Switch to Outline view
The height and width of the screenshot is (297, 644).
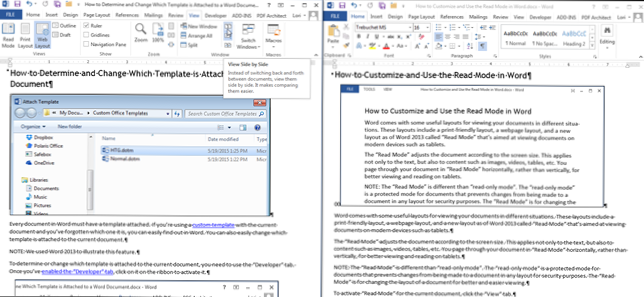(64, 26)
